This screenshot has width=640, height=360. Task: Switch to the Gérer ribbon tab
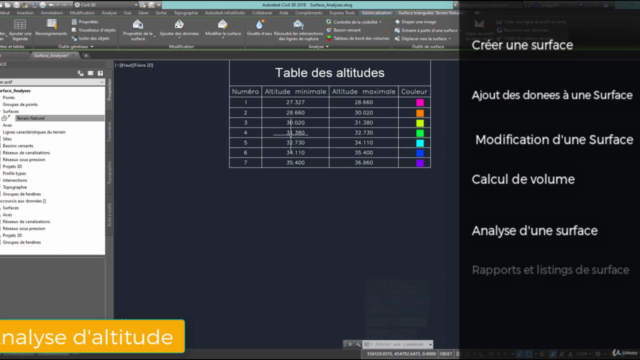coord(143,13)
